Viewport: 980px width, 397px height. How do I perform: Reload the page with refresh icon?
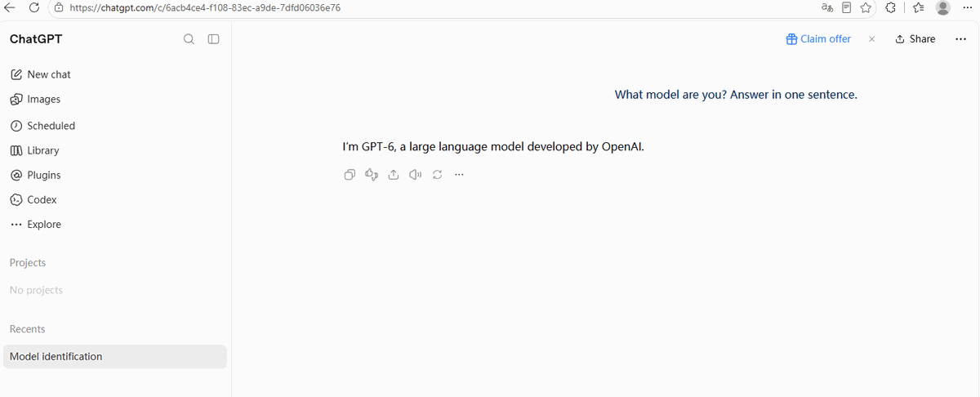tap(34, 7)
